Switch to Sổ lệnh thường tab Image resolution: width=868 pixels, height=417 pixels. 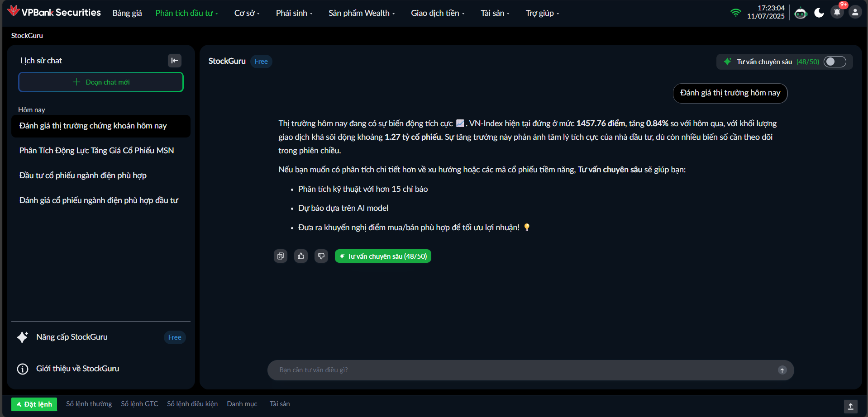[x=89, y=404]
